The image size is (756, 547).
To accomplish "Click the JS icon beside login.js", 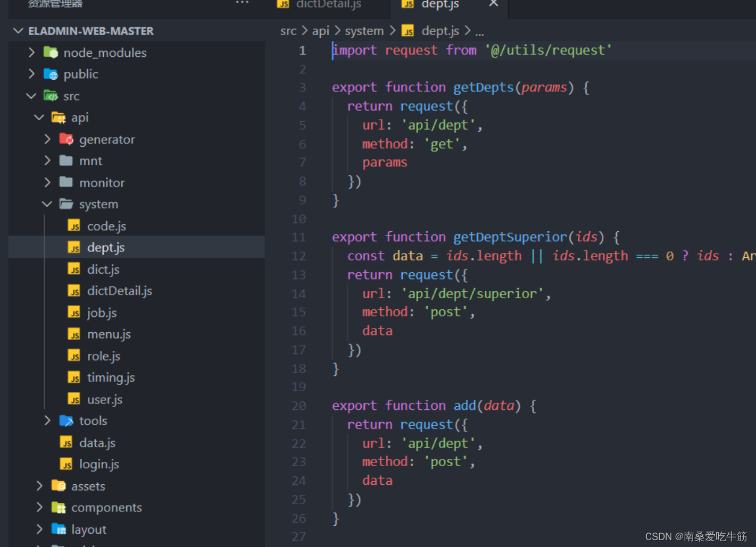I will pos(66,464).
